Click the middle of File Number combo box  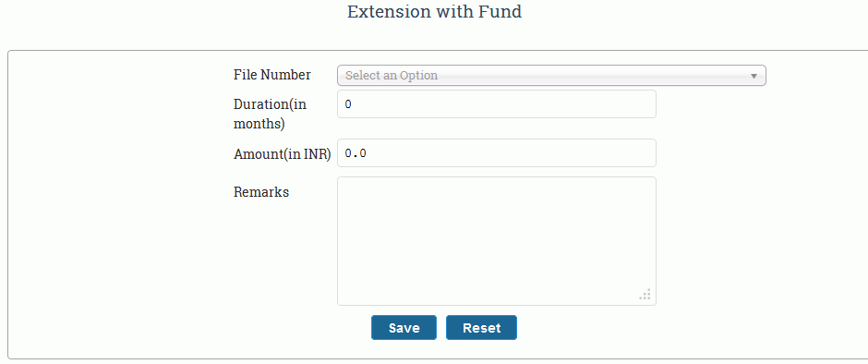(x=551, y=76)
